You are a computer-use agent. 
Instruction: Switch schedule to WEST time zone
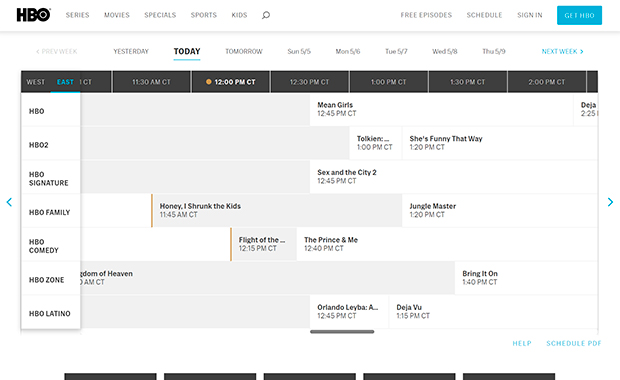pyautogui.click(x=36, y=82)
